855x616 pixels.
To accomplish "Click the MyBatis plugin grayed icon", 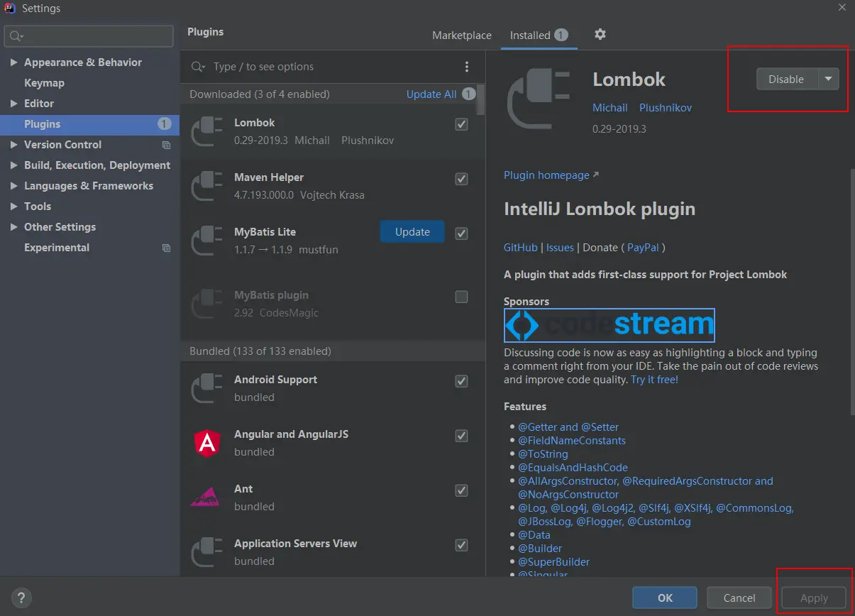I will pos(207,304).
